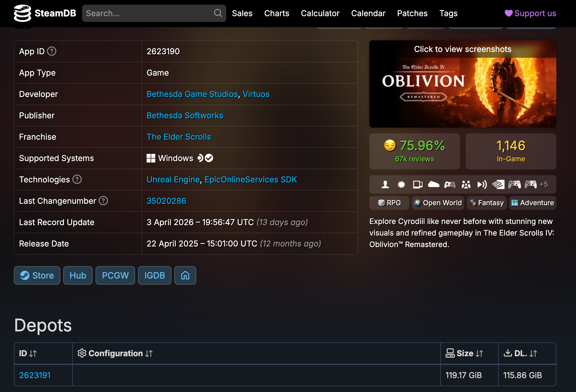Open the Remote Play feature icon
Viewport: 576px width, 392px height.
[482, 184]
